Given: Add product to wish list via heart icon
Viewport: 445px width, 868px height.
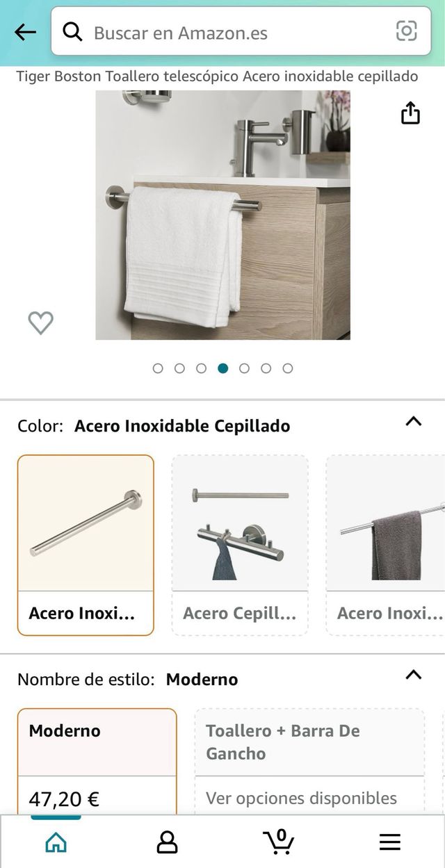Looking at the screenshot, I should point(40,321).
